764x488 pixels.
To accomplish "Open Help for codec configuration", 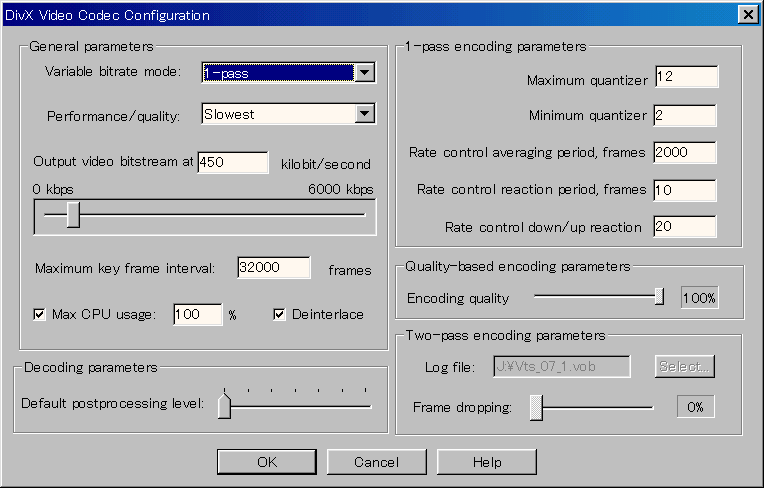I will tap(486, 462).
